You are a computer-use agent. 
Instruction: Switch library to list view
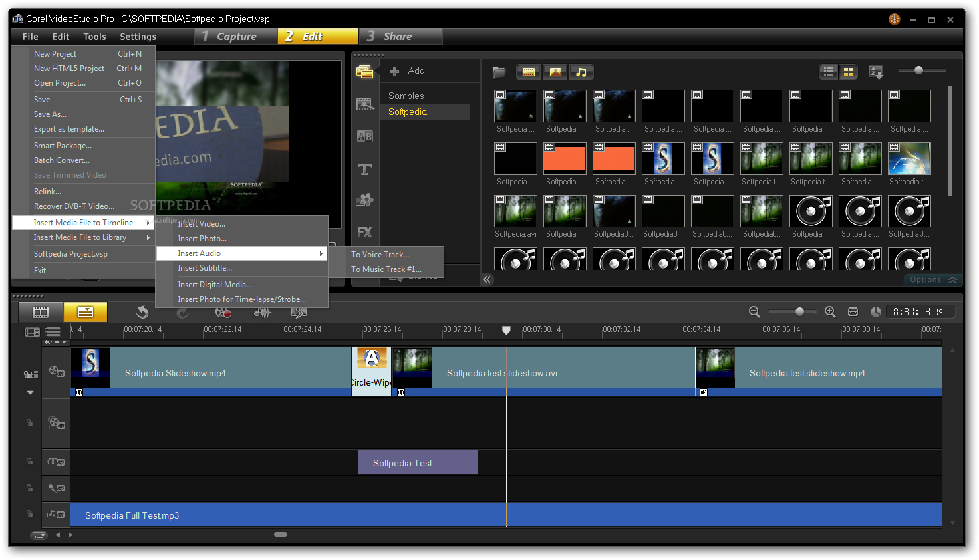[x=829, y=72]
